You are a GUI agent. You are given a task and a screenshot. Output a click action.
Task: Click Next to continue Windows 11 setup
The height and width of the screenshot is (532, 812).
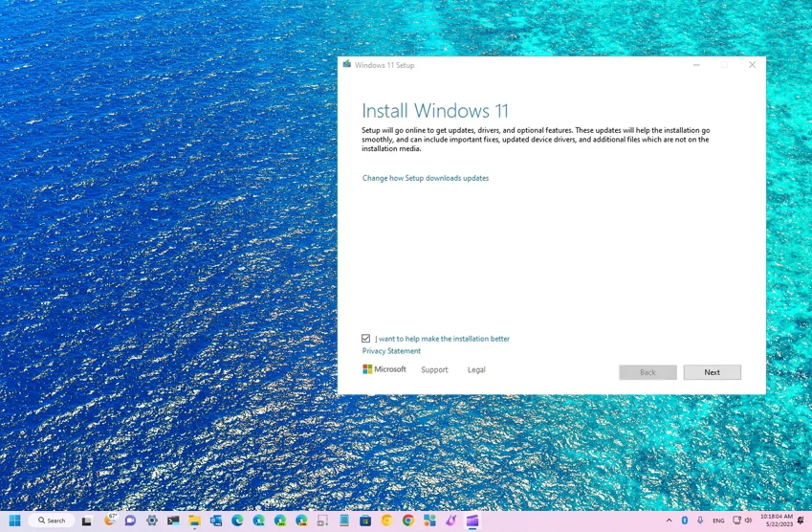click(x=712, y=372)
